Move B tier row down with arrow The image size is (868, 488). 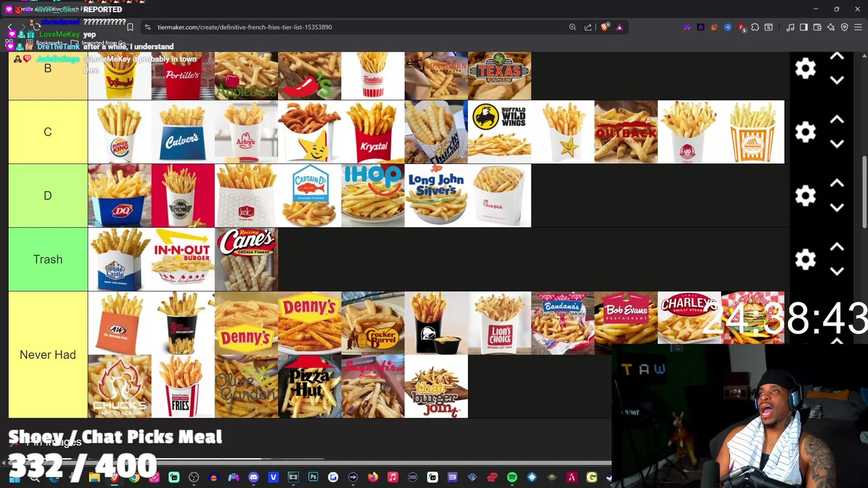click(x=837, y=80)
